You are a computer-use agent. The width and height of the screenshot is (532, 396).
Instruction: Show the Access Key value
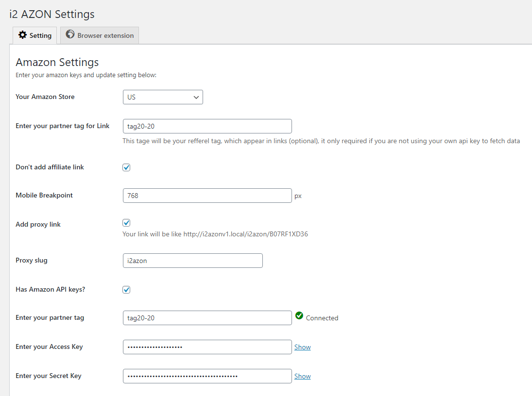pyautogui.click(x=302, y=347)
